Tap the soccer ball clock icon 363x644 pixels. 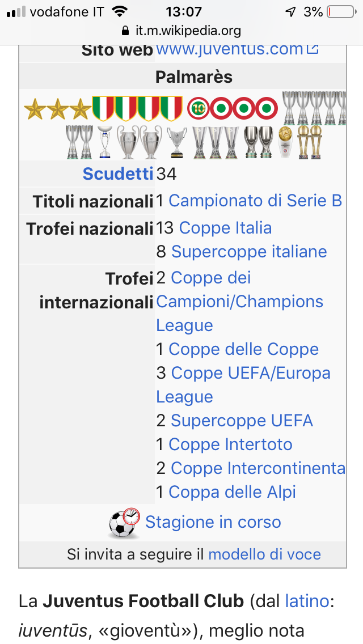125,523
